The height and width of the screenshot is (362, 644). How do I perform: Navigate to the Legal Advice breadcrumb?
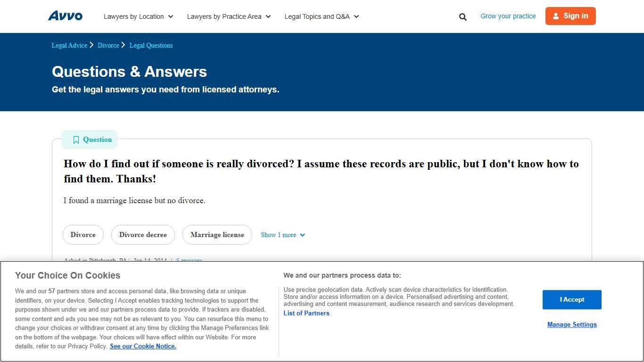[69, 45]
